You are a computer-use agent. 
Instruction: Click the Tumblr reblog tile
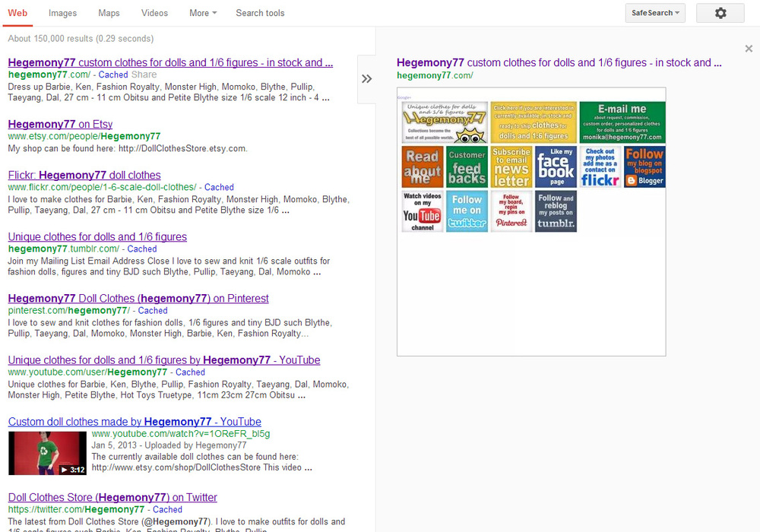pyautogui.click(x=556, y=211)
